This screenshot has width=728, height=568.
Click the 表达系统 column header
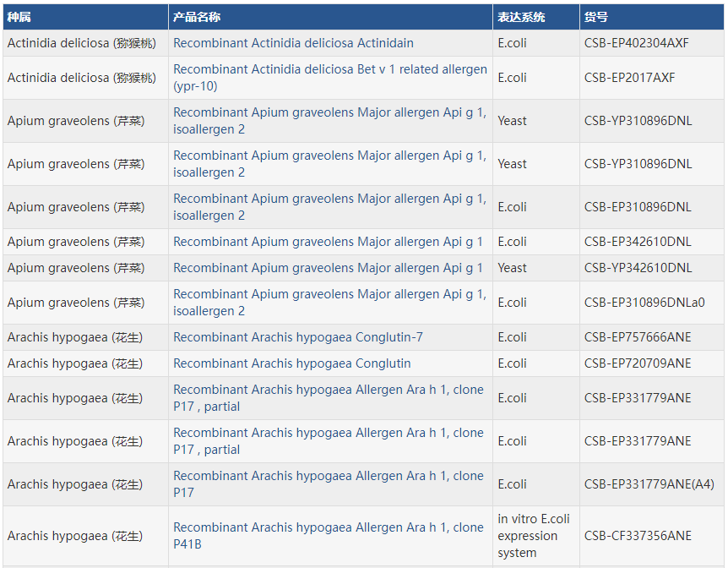tap(521, 17)
